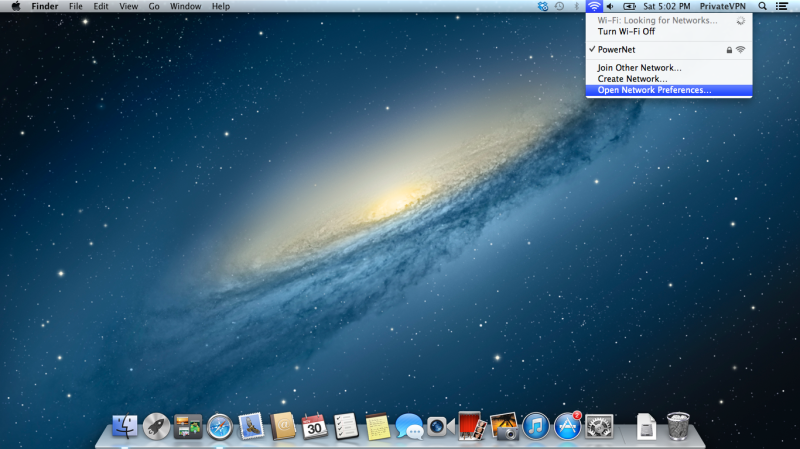Click Join Other Network…
Image resolution: width=800 pixels, height=449 pixels.
(x=639, y=68)
